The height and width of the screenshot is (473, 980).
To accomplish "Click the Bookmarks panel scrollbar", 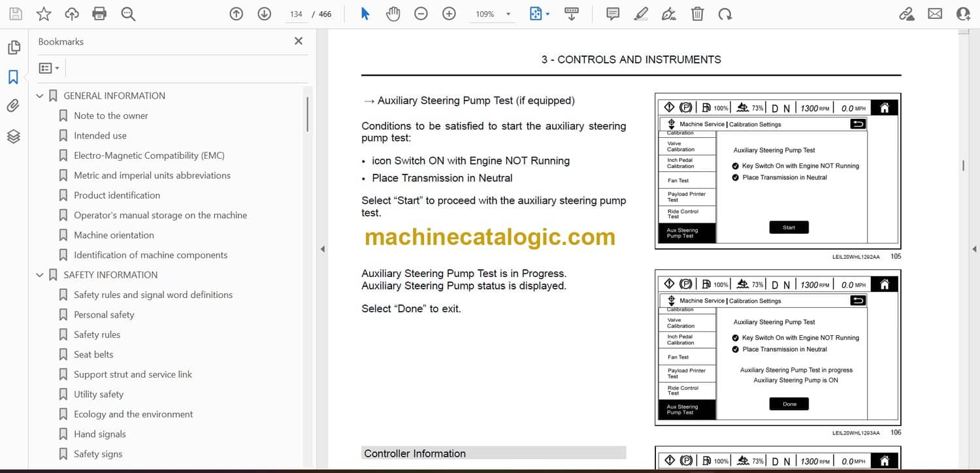I will [307, 114].
